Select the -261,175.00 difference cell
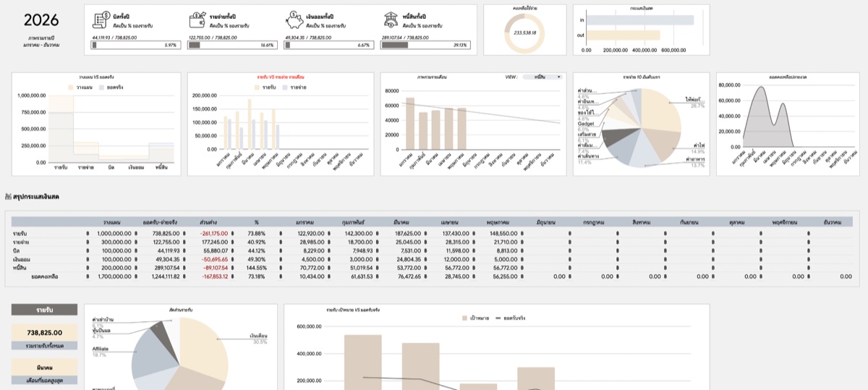 [x=214, y=233]
